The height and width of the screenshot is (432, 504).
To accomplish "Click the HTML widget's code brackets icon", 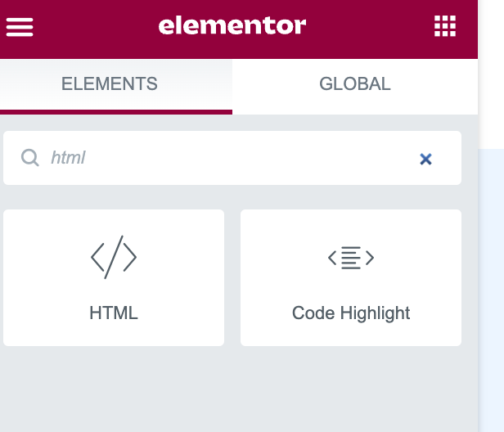I will coord(114,258).
